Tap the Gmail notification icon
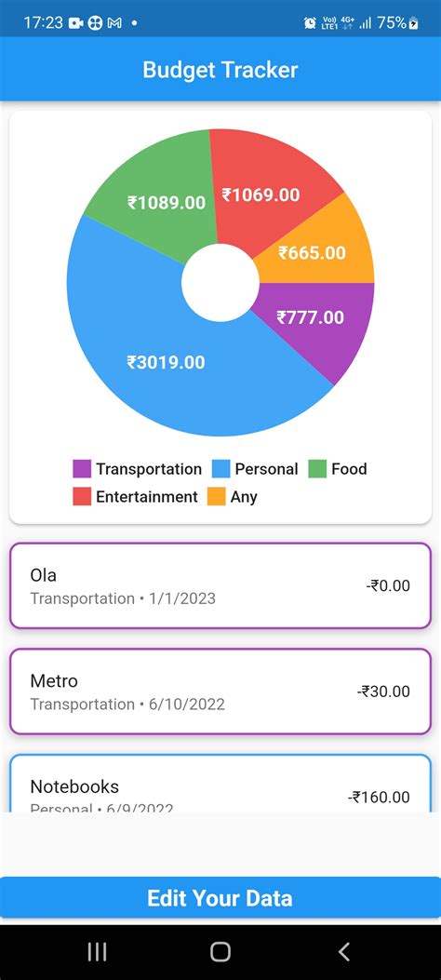This screenshot has height=980, width=441. pyautogui.click(x=114, y=23)
